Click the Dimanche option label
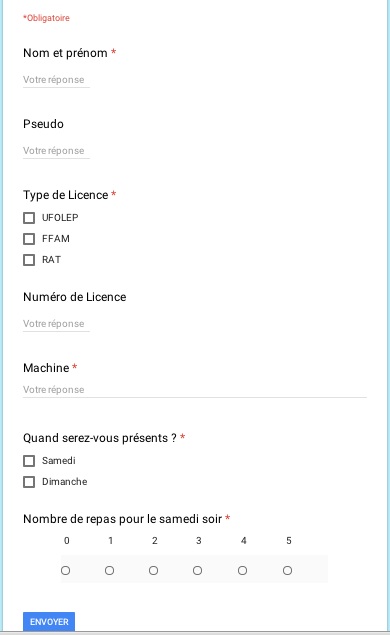This screenshot has width=390, height=635. click(64, 482)
